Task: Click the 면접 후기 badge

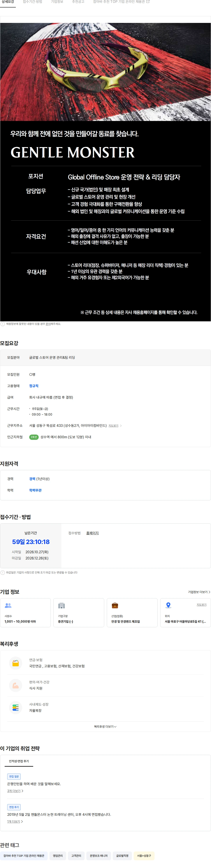Action: coord(14,807)
